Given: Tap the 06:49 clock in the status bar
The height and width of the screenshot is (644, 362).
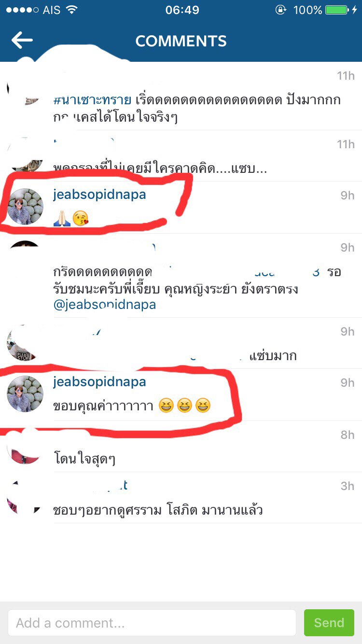Looking at the screenshot, I should point(182,10).
